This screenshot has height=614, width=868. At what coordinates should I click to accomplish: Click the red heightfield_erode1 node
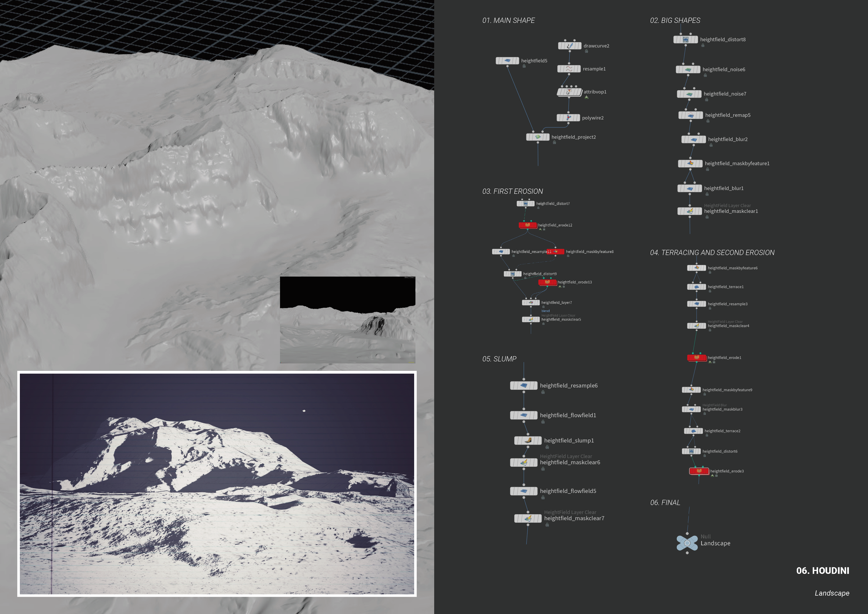pos(696,358)
